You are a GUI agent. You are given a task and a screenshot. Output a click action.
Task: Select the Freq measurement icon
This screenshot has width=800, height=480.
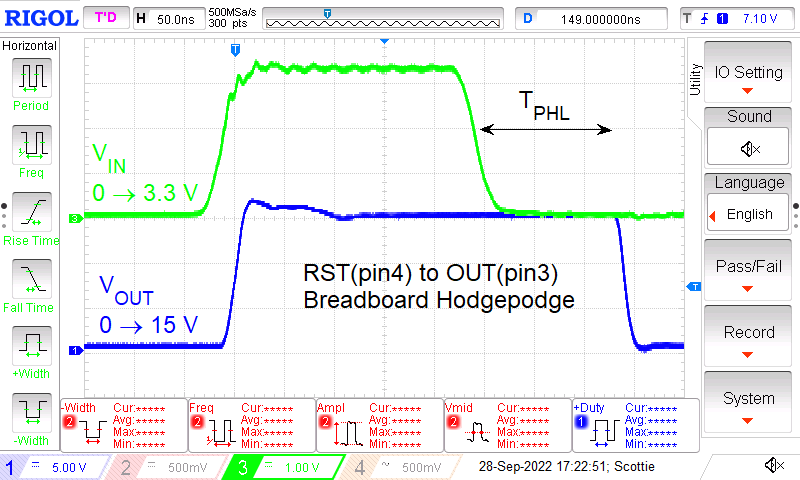(32, 144)
